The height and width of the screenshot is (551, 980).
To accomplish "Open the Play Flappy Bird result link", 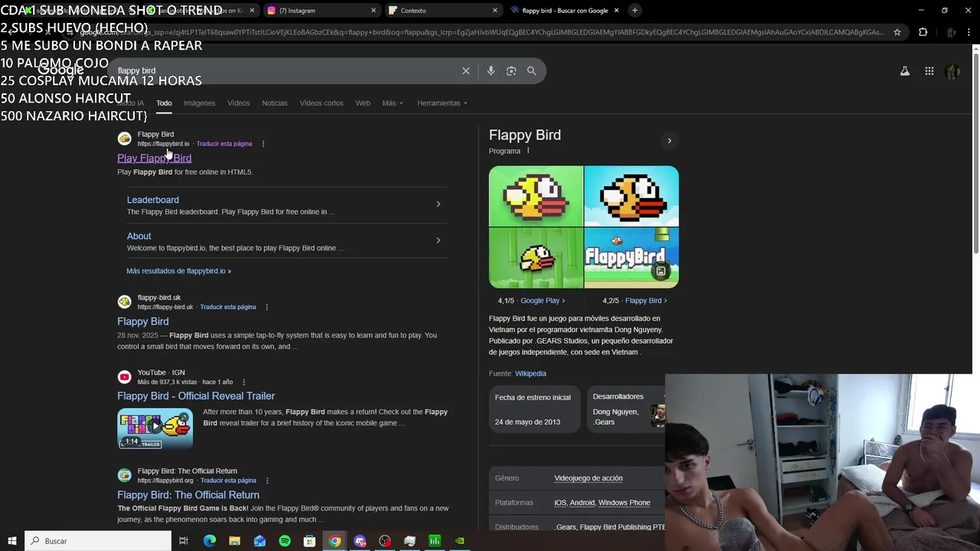I will [154, 158].
